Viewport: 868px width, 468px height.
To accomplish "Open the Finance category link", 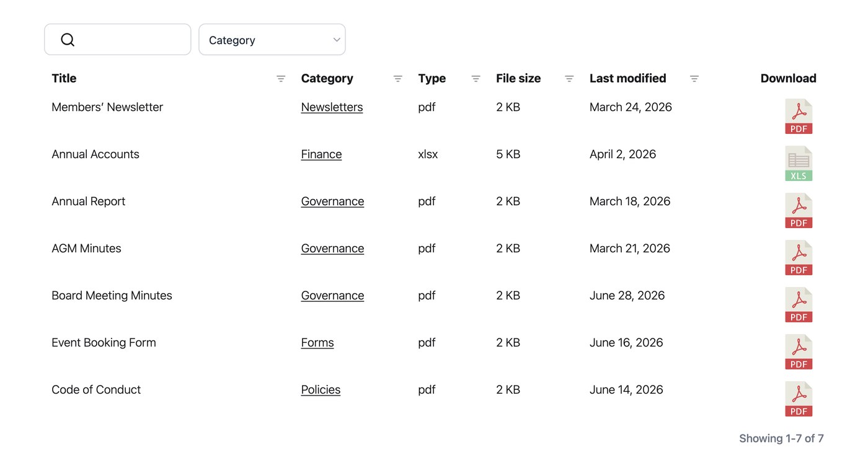I will 321,154.
